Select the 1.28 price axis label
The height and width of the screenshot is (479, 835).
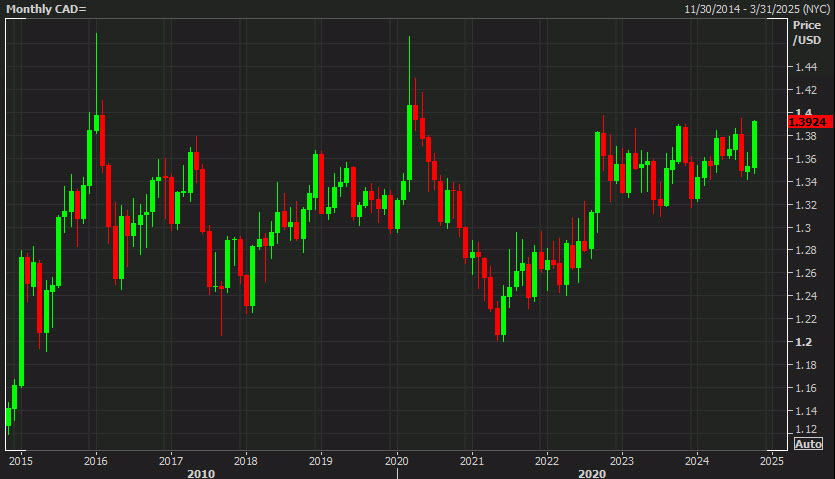[x=806, y=250]
